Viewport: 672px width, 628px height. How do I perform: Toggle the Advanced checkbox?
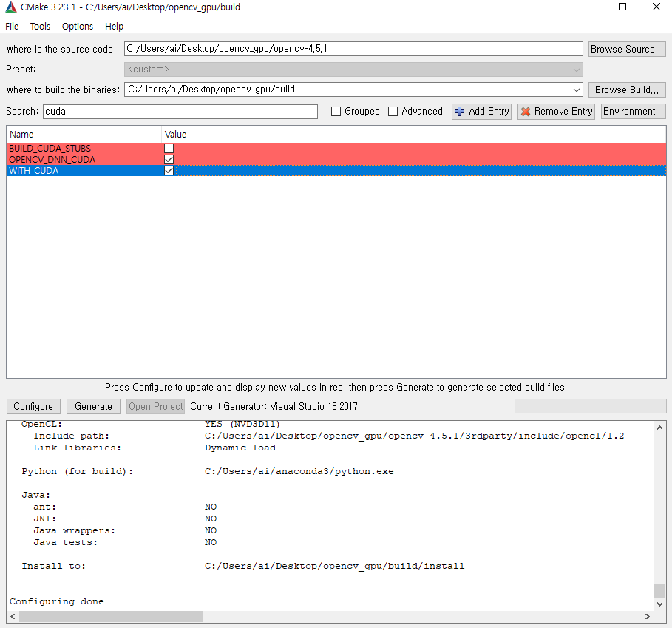(393, 112)
